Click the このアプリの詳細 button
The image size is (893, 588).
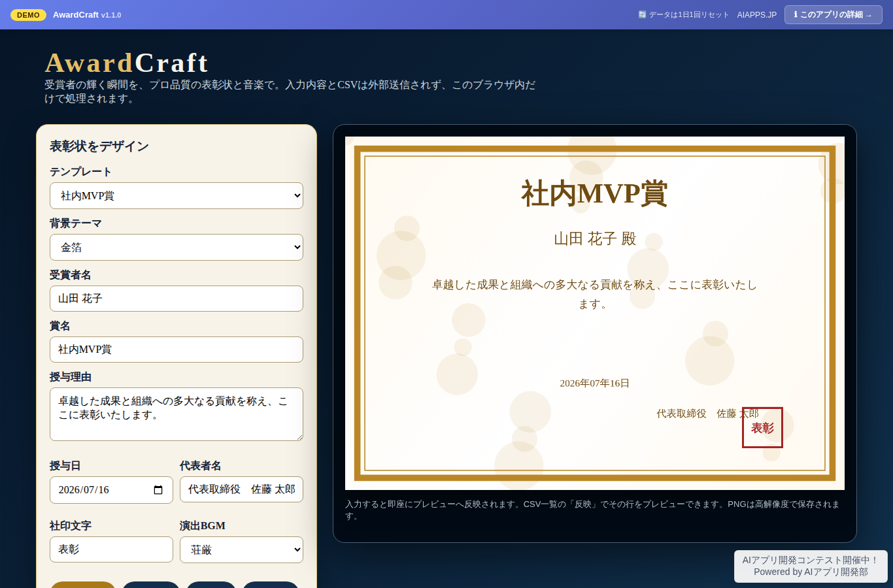834,14
